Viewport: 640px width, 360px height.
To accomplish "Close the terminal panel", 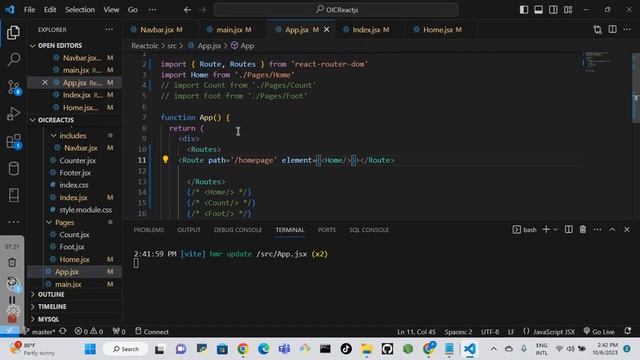I will 627,229.
